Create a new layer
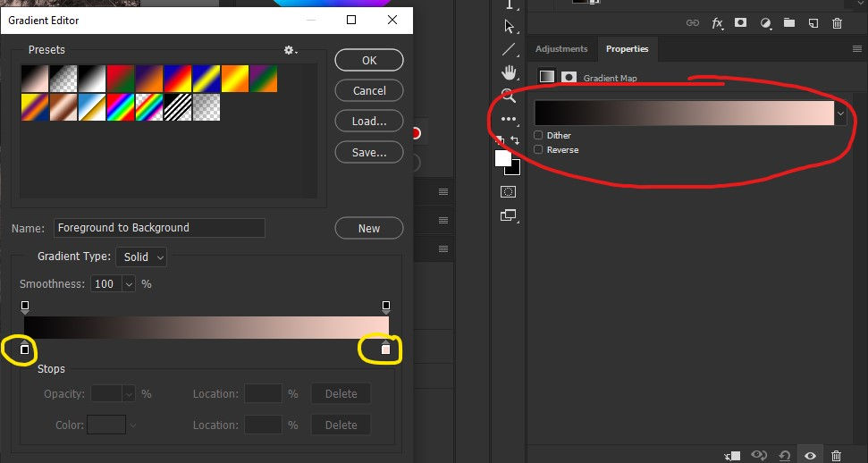The width and height of the screenshot is (868, 463). [x=813, y=22]
